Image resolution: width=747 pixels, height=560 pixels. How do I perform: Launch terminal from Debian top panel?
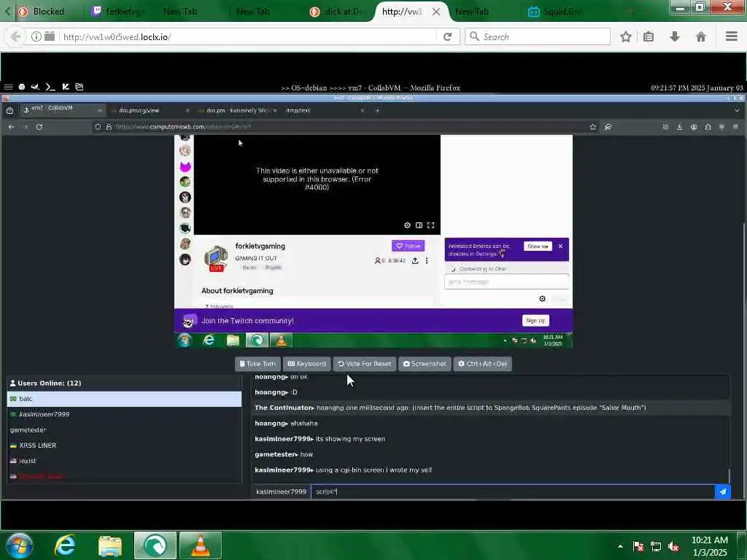50,87
